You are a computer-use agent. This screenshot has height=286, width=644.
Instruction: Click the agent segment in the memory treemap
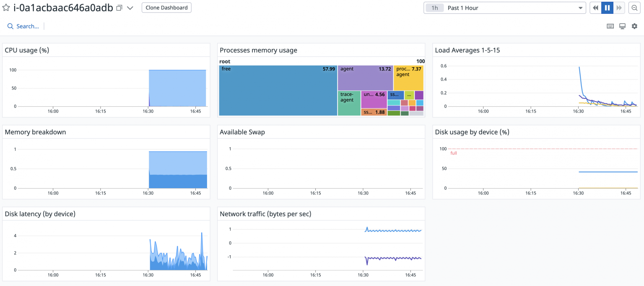pyautogui.click(x=364, y=78)
